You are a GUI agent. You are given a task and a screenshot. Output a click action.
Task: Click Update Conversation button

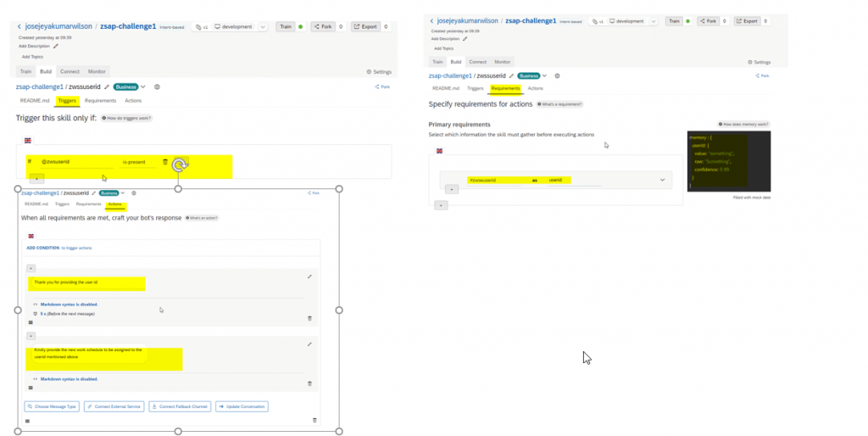click(242, 406)
